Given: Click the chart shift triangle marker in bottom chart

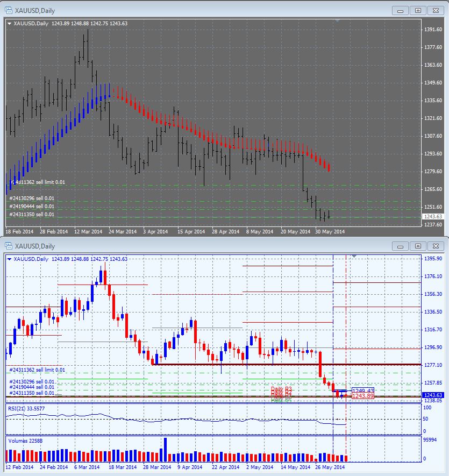Looking at the screenshot, I should click(354, 257).
